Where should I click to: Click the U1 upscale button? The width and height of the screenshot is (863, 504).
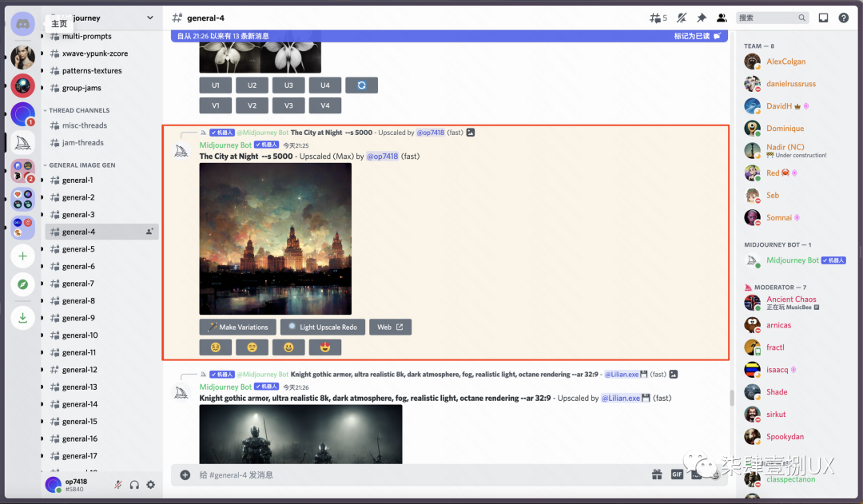(x=215, y=85)
